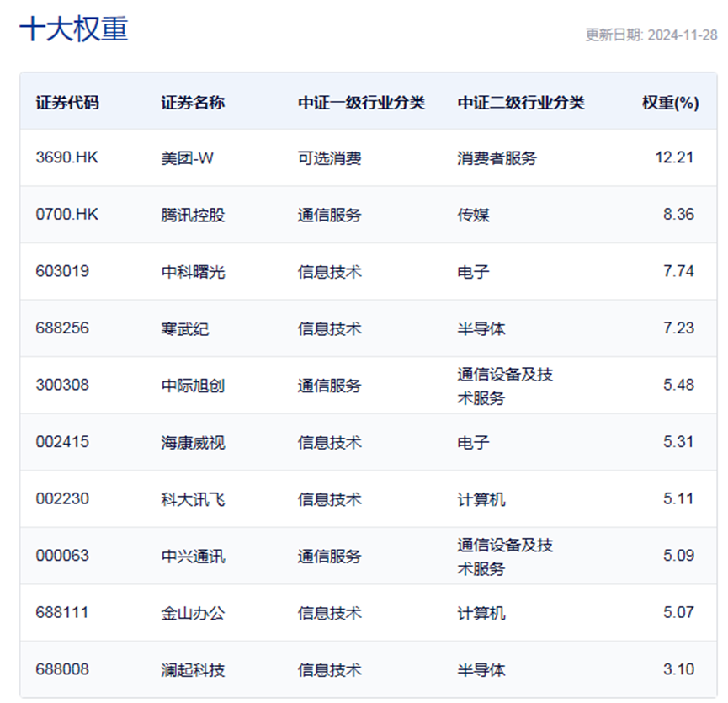The width and height of the screenshot is (728, 703).
Task: Select stock code 688008
Action: pos(62,669)
